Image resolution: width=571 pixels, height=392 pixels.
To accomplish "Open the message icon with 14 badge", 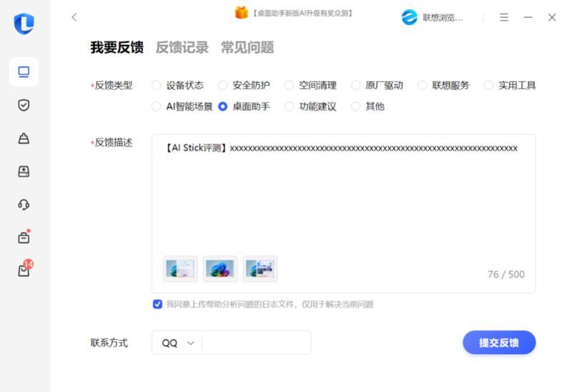I will (x=24, y=271).
